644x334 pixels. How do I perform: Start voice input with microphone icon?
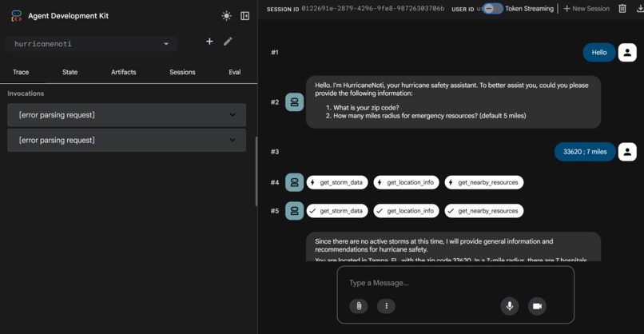[x=510, y=306]
